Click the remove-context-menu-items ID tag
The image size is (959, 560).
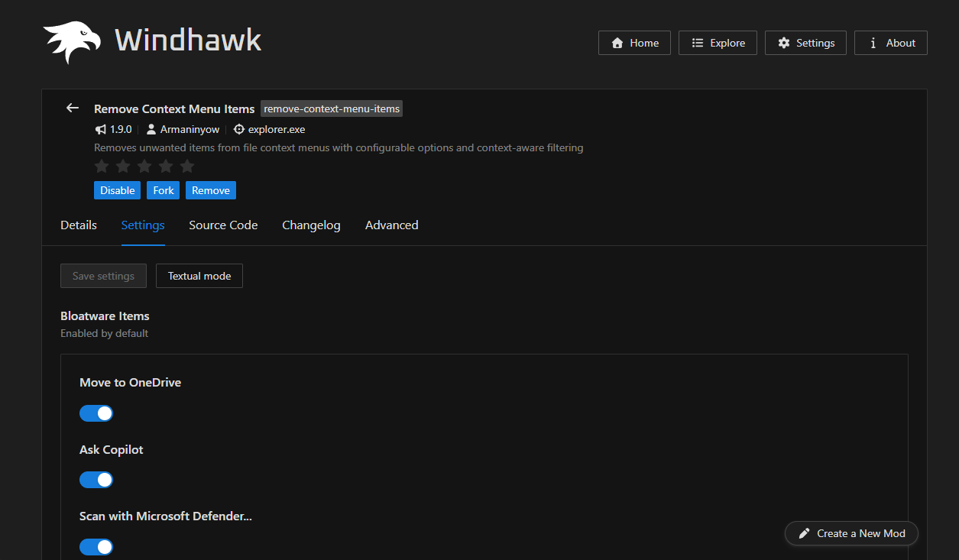tap(332, 108)
